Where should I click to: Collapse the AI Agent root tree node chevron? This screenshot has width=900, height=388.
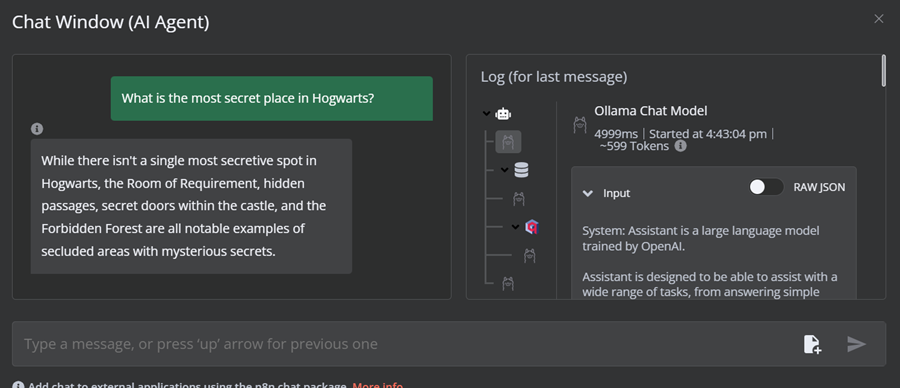[487, 114]
